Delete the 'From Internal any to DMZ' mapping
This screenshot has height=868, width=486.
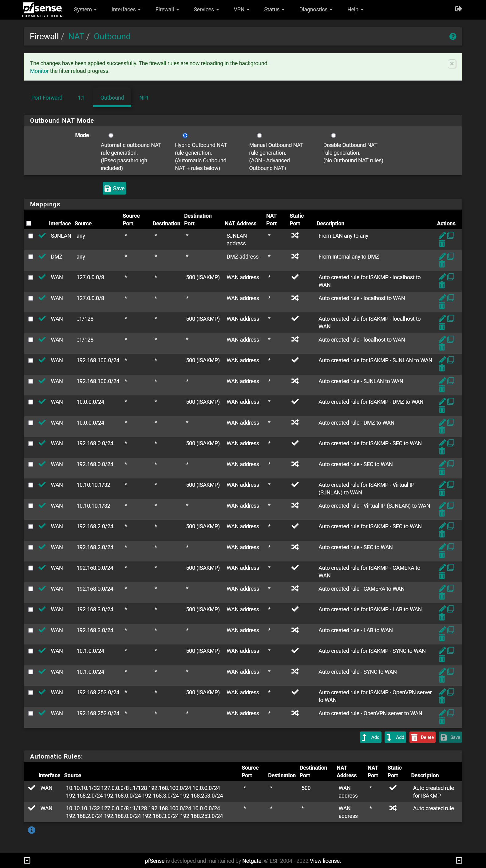[442, 264]
